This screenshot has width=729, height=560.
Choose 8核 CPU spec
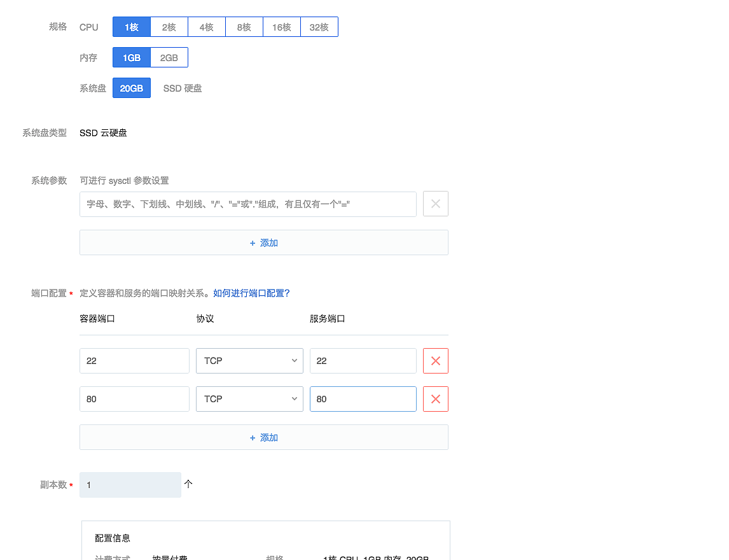244,27
